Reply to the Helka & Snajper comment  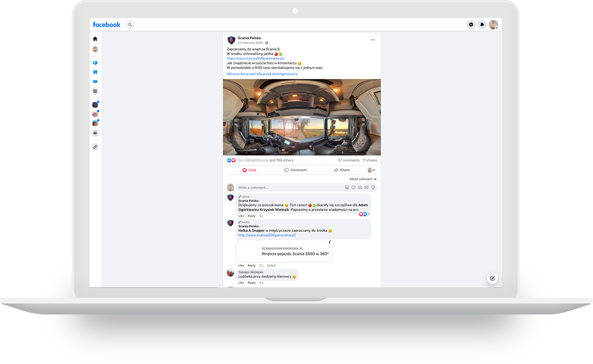click(251, 266)
